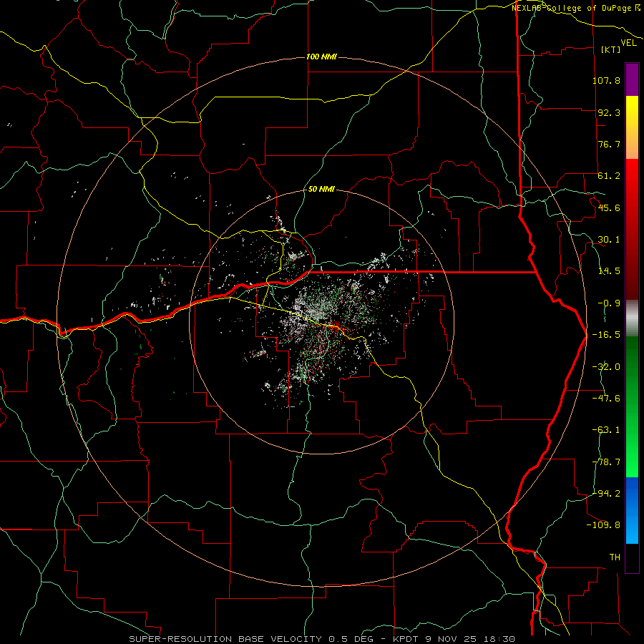This screenshot has height=644, width=644.
Task: Click the gray segment of the color bar
Action: (632, 318)
